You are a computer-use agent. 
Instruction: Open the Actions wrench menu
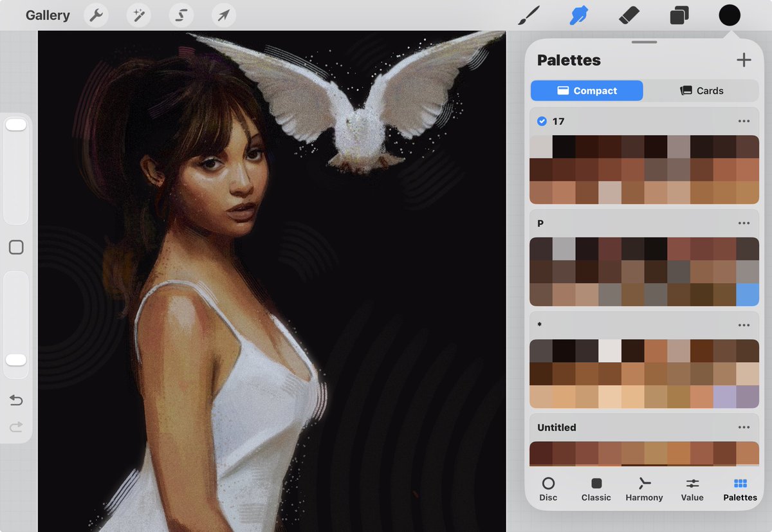pos(96,15)
